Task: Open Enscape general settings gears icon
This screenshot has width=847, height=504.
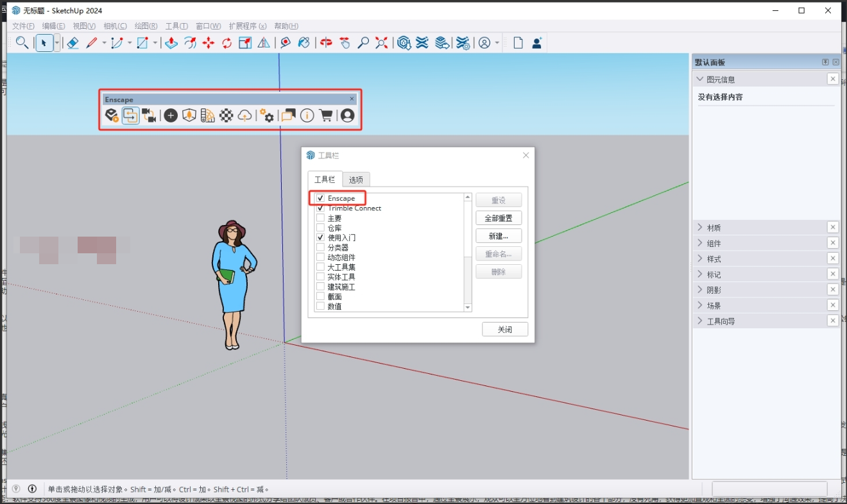Action: point(266,115)
